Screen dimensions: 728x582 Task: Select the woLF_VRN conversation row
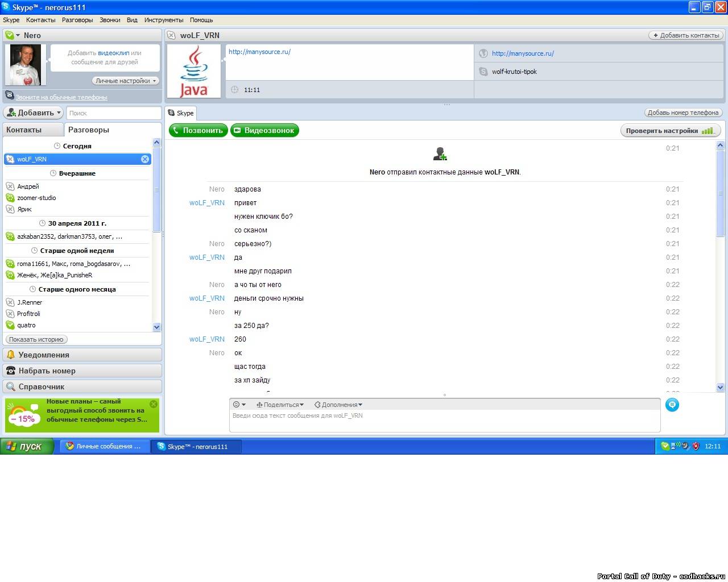coord(77,159)
